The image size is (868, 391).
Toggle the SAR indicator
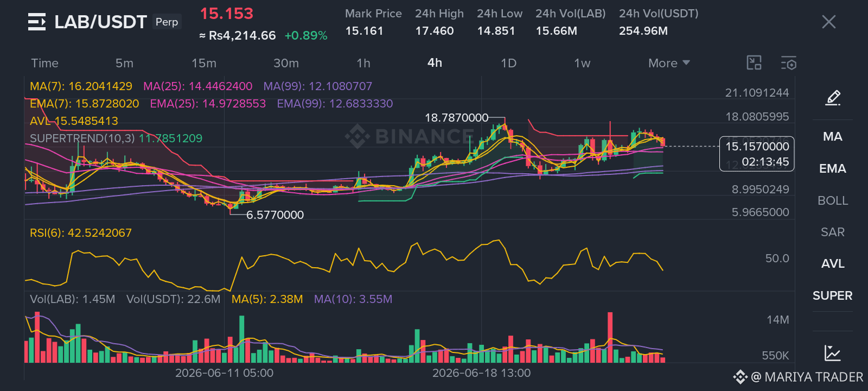[x=833, y=232]
